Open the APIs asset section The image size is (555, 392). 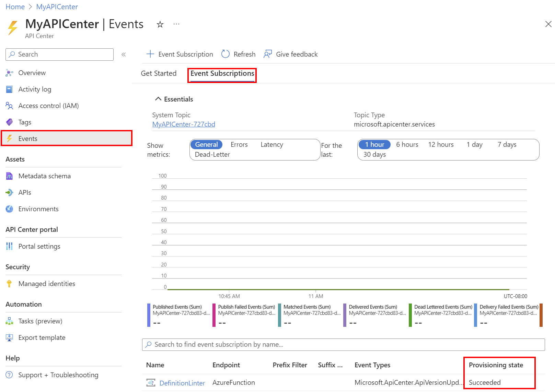coord(24,192)
